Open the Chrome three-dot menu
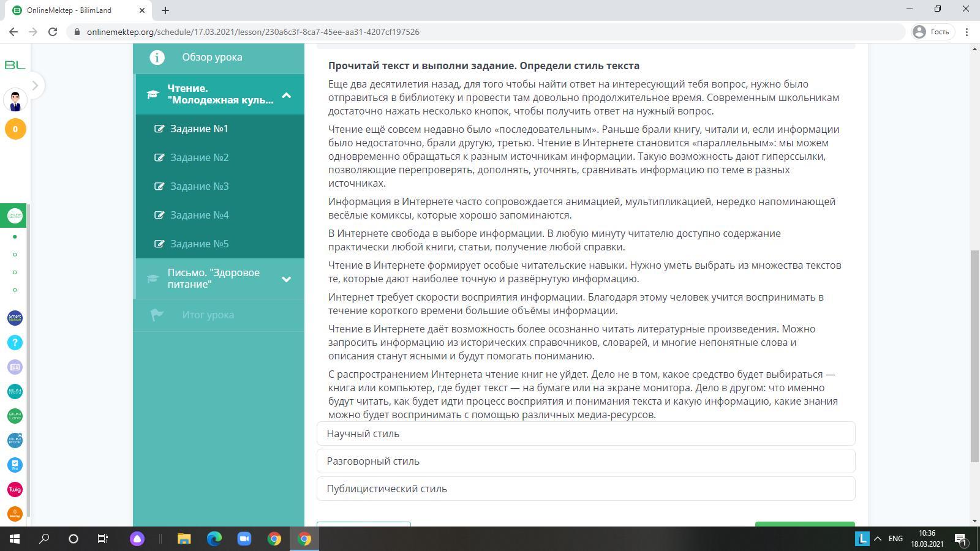 967,32
